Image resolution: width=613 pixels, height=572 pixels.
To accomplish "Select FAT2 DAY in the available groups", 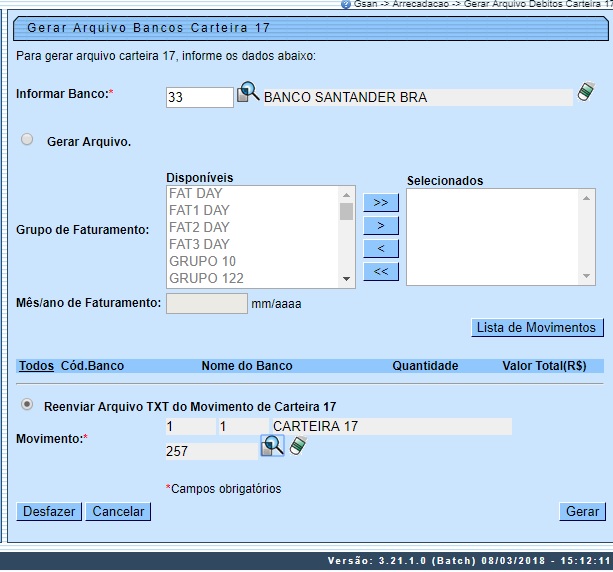I will 199,227.
